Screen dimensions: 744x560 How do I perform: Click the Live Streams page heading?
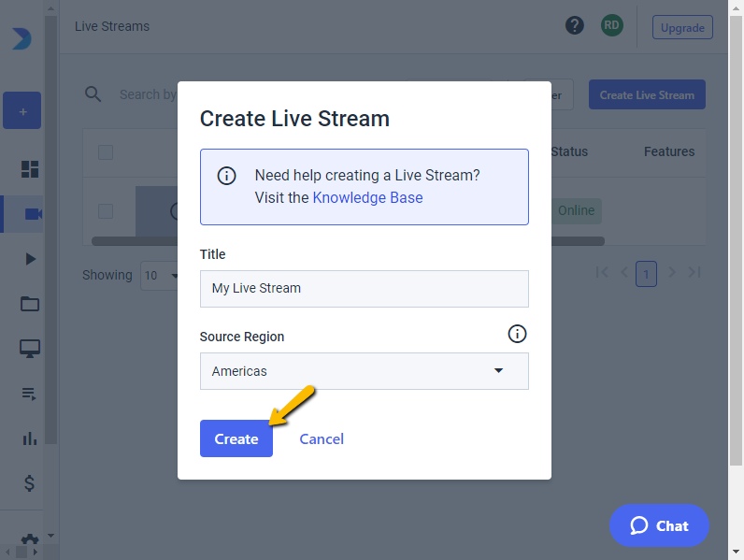[112, 26]
